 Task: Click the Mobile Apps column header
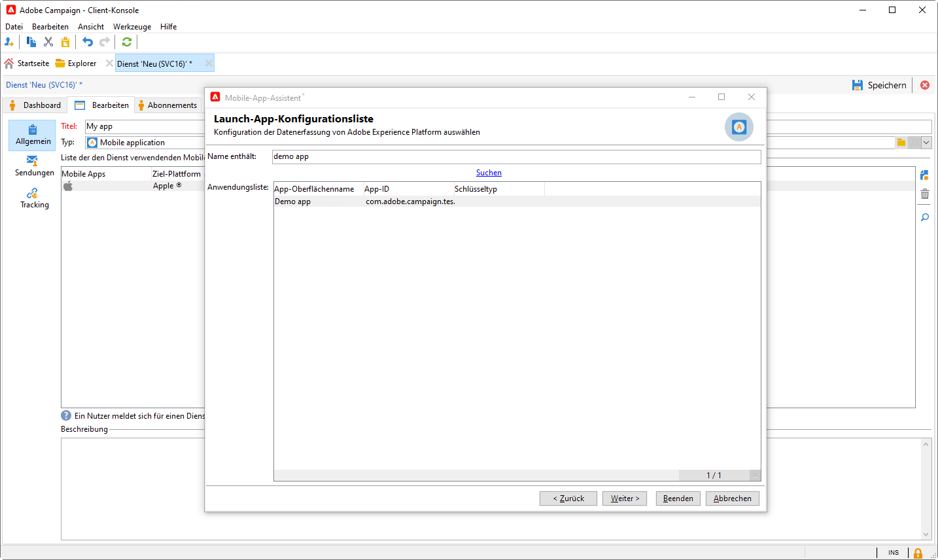106,174
